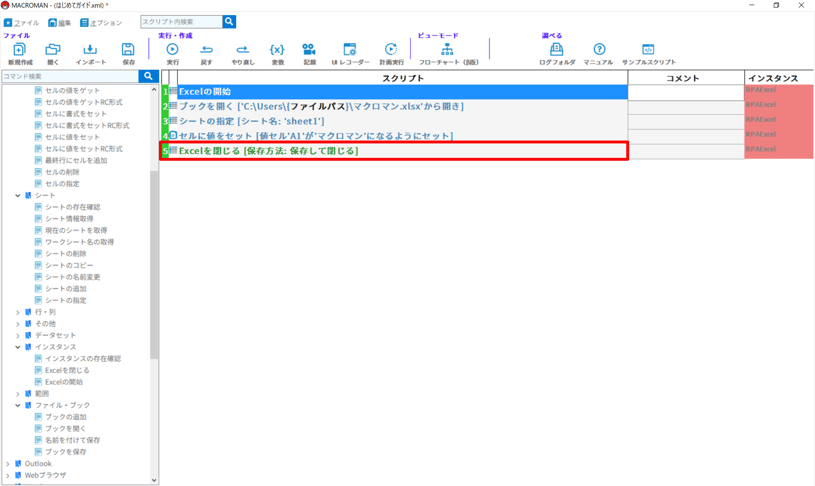Select 'ブックを開く' command in tree

[x=65, y=429]
